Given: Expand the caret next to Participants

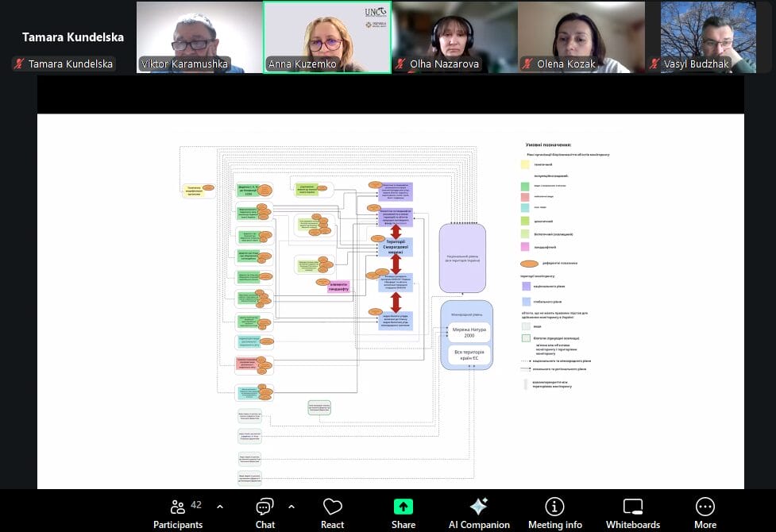Looking at the screenshot, I should point(220,507).
